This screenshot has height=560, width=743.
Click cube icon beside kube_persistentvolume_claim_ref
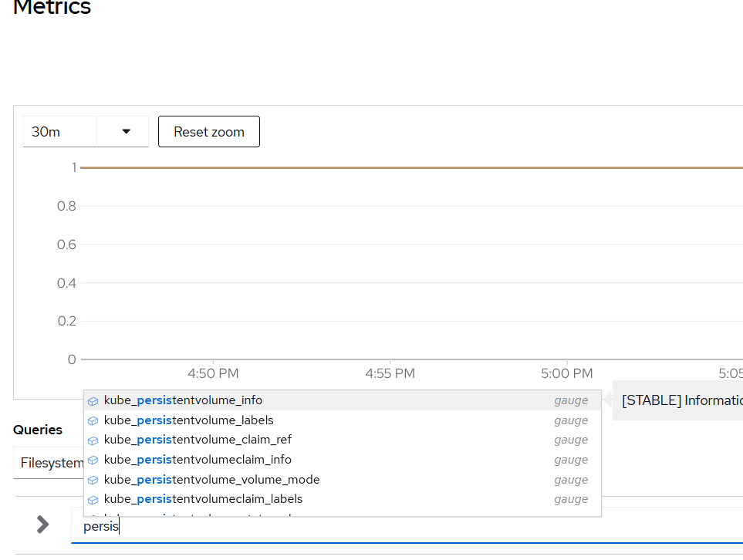point(93,440)
